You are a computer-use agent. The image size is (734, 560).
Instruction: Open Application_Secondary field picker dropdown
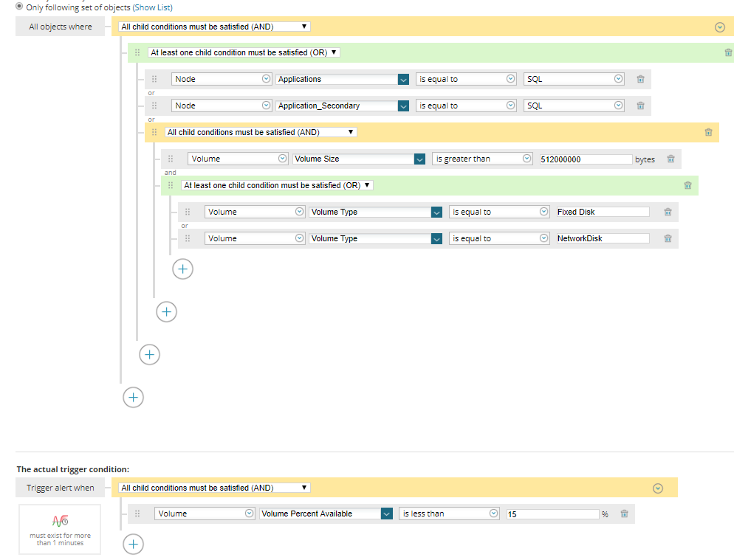click(x=403, y=106)
